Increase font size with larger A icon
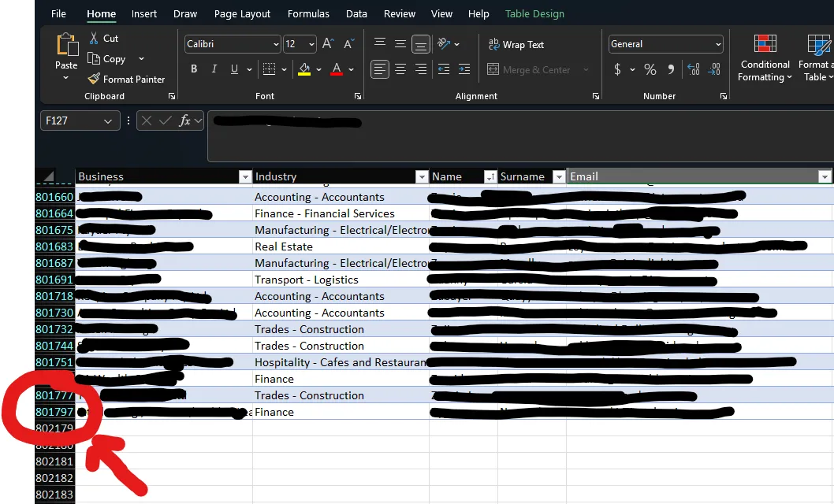 click(x=328, y=43)
